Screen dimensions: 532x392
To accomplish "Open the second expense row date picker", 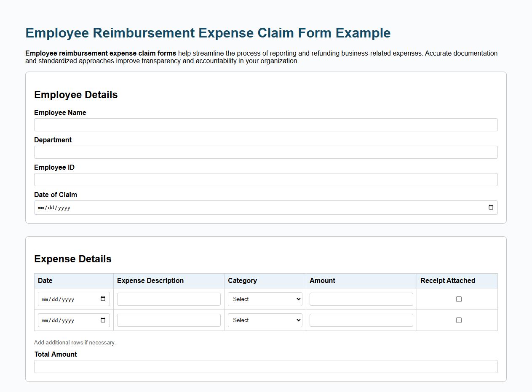I will pyautogui.click(x=103, y=320).
